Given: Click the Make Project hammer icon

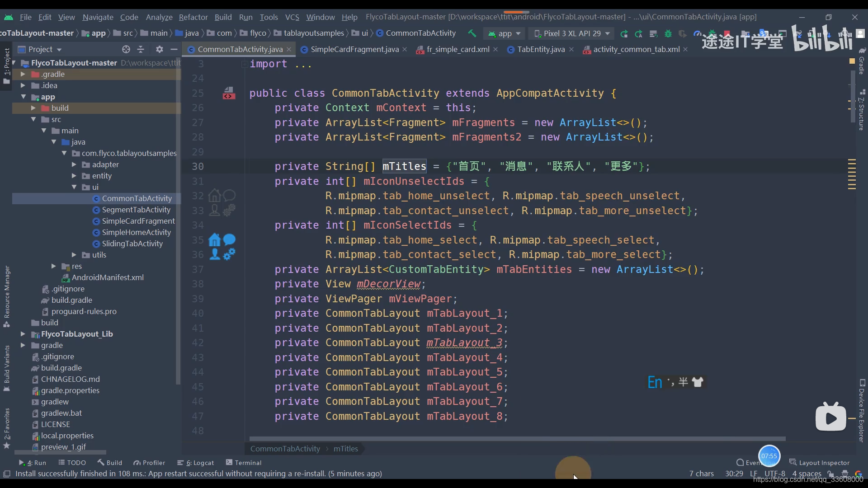Looking at the screenshot, I should 472,33.
